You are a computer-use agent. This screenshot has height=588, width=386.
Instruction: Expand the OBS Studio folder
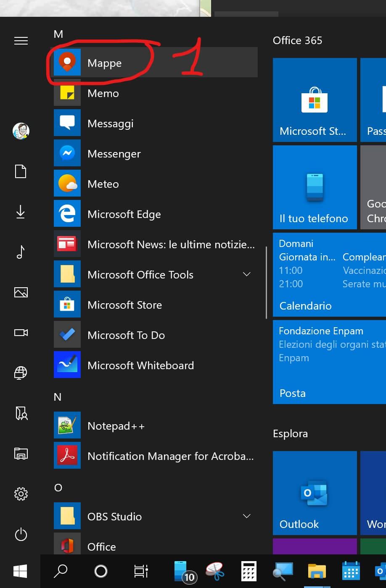click(x=247, y=516)
